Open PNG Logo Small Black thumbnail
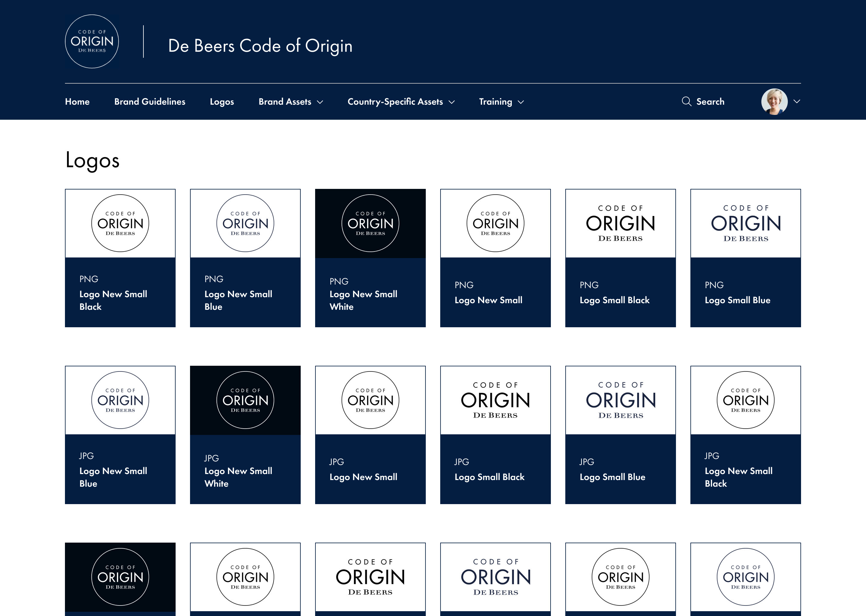The height and width of the screenshot is (616, 866). pyautogui.click(x=621, y=223)
